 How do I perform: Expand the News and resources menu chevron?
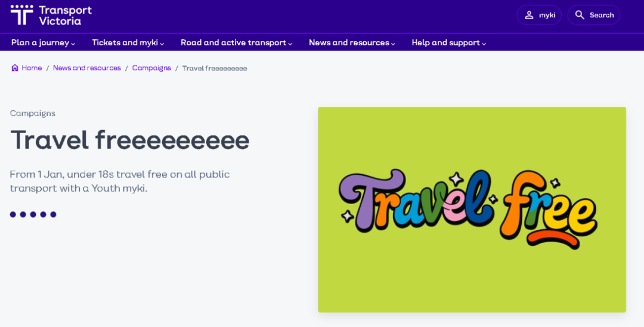[x=394, y=44]
